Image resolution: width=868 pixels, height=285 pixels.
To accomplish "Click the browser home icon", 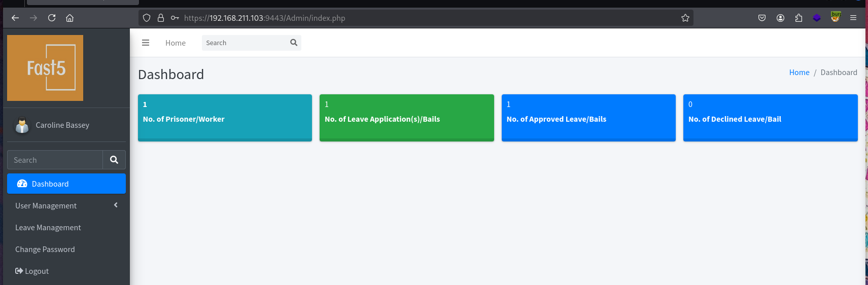I will tap(70, 18).
